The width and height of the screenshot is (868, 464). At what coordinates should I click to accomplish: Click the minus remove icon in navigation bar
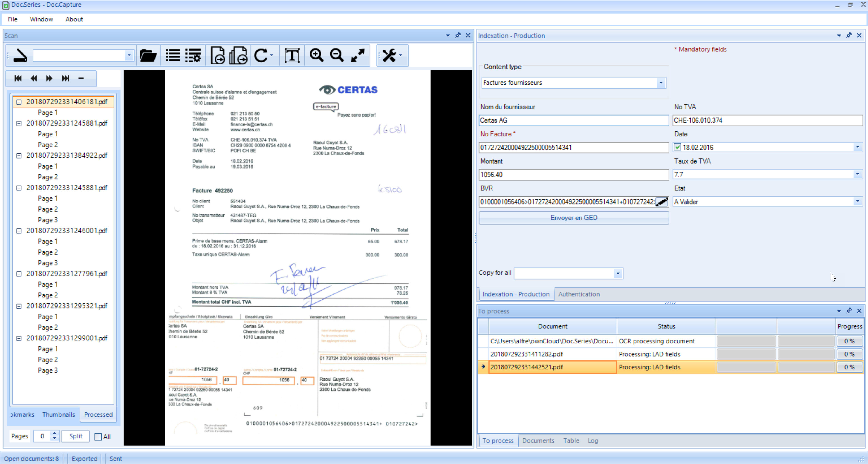[81, 78]
